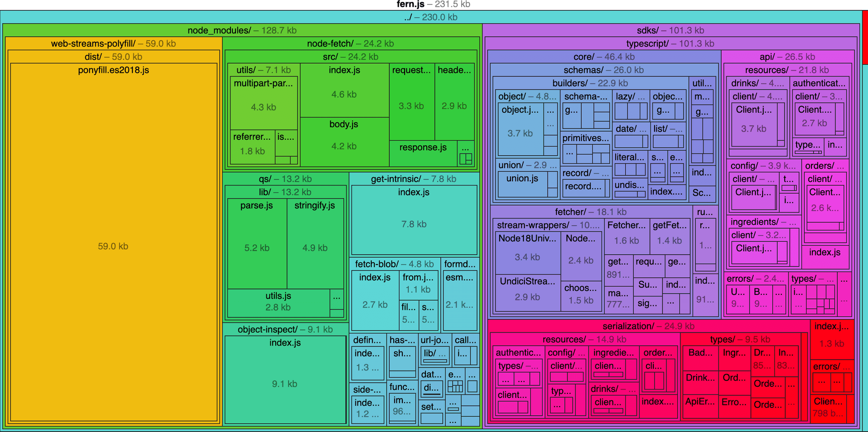Select the serialization/ 24.9 kb header
868x432 pixels.
(x=648, y=326)
